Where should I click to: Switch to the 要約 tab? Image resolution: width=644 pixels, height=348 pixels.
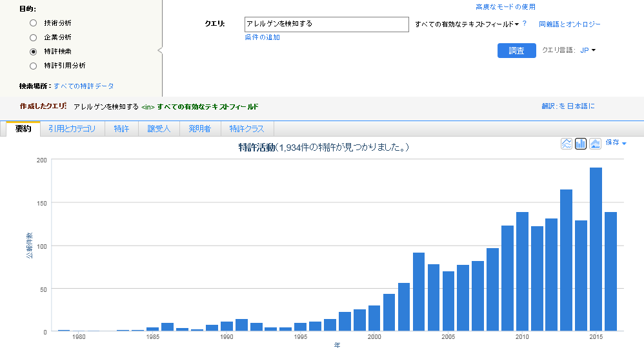23,128
